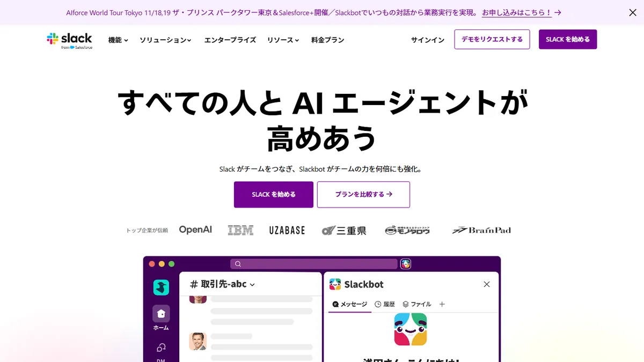Click the IBM logo
The width and height of the screenshot is (644, 362).
240,230
